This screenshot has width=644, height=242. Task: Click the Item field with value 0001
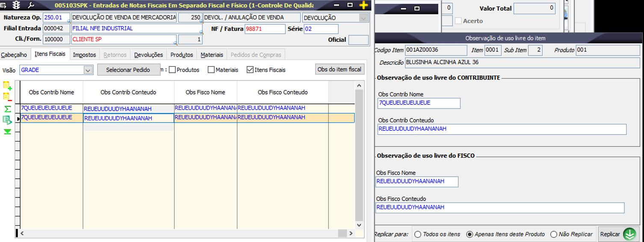tap(493, 50)
